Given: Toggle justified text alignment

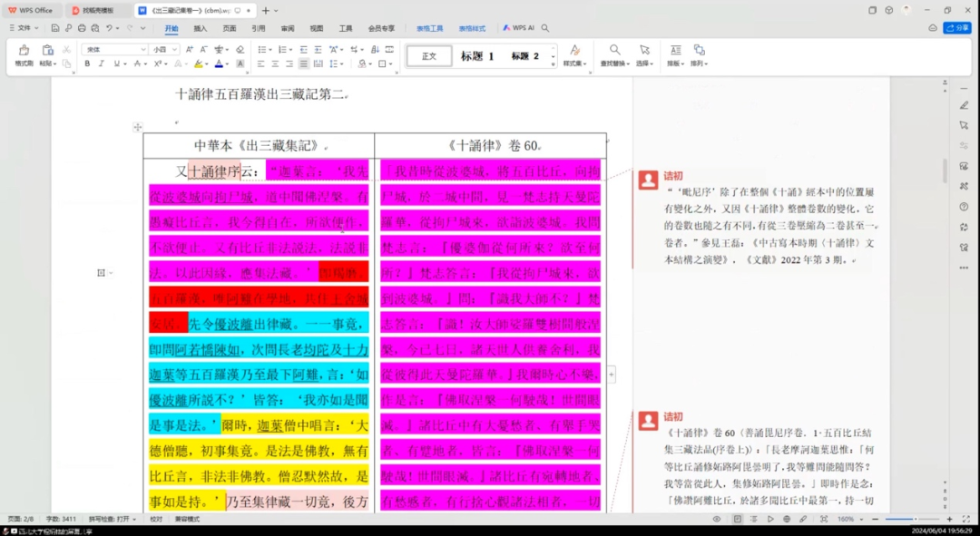Looking at the screenshot, I should point(304,63).
